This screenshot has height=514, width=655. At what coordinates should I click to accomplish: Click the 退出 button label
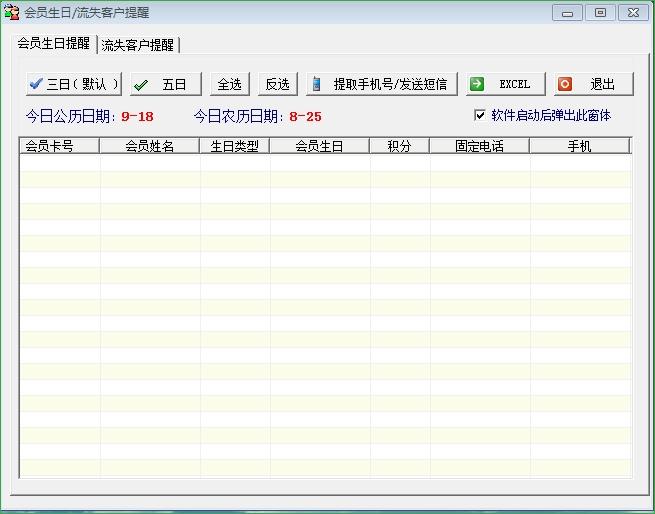pyautogui.click(x=602, y=84)
